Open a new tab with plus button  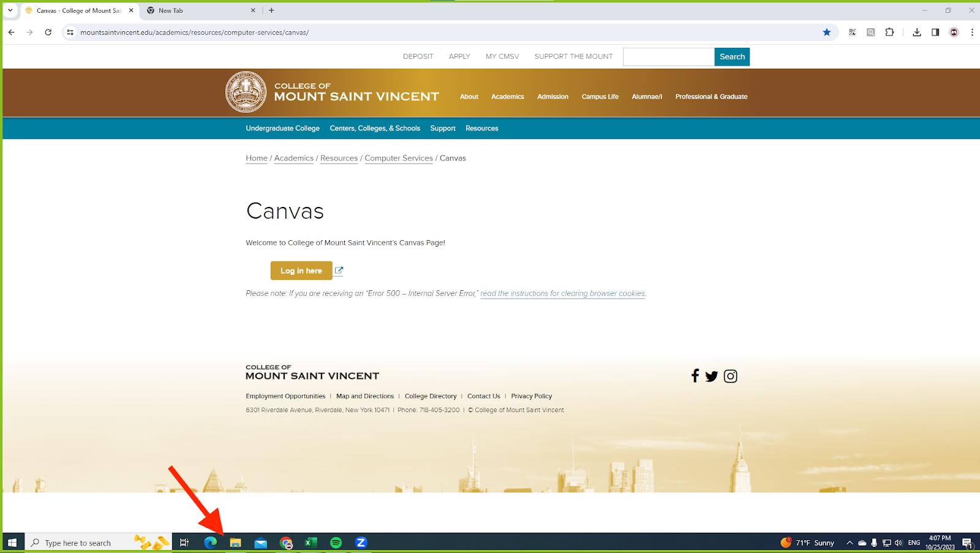pyautogui.click(x=271, y=10)
